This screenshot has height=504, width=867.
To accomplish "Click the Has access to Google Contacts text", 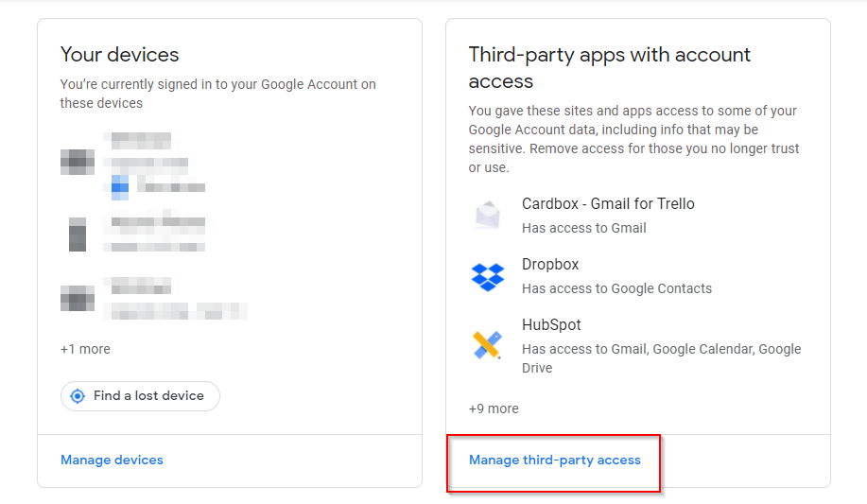I will click(616, 288).
